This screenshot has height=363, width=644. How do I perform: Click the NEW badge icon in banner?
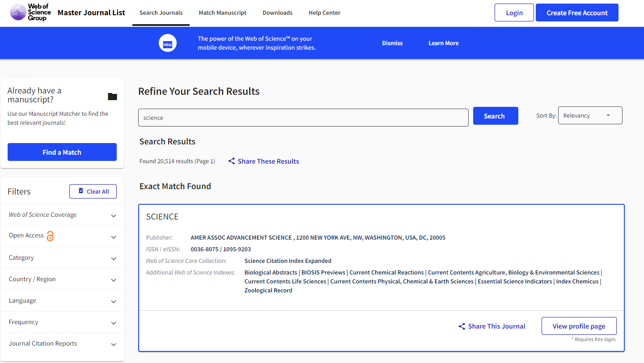pyautogui.click(x=168, y=43)
